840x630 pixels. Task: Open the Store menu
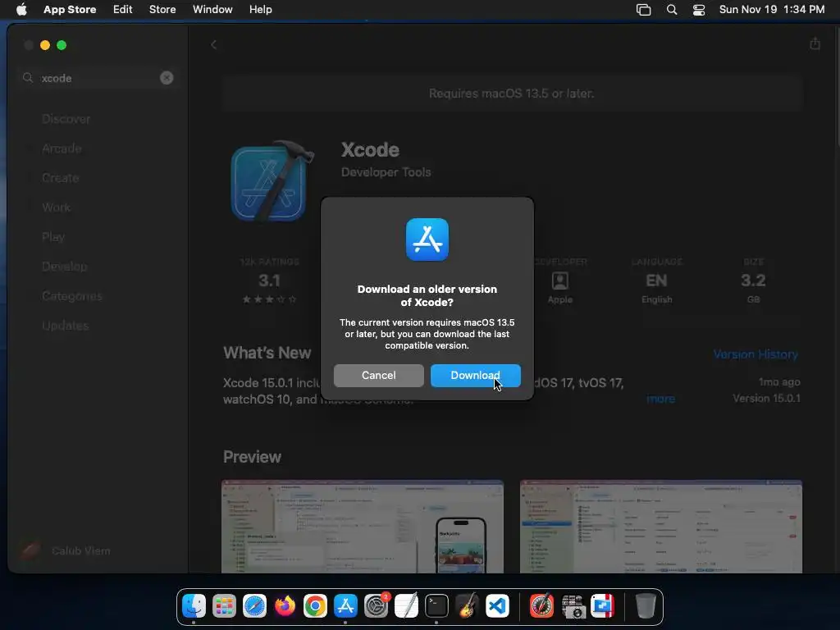click(x=162, y=10)
